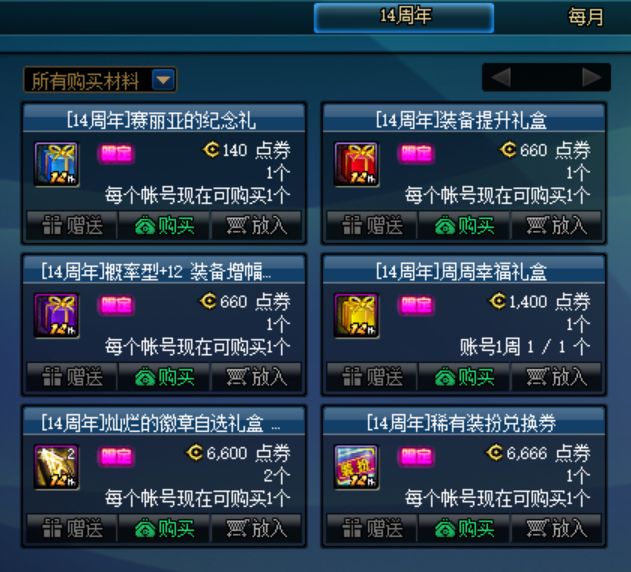Click the [14周年]装备提升礼盒 title bar
Image resolution: width=631 pixels, height=572 pixels.
coord(464,119)
